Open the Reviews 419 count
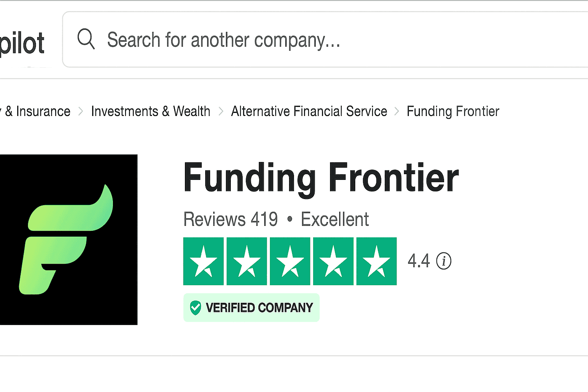The height and width of the screenshot is (392, 588). 230,219
